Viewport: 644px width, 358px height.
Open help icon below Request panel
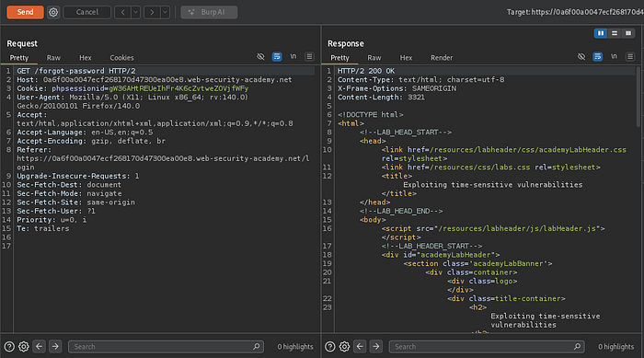(x=9, y=346)
